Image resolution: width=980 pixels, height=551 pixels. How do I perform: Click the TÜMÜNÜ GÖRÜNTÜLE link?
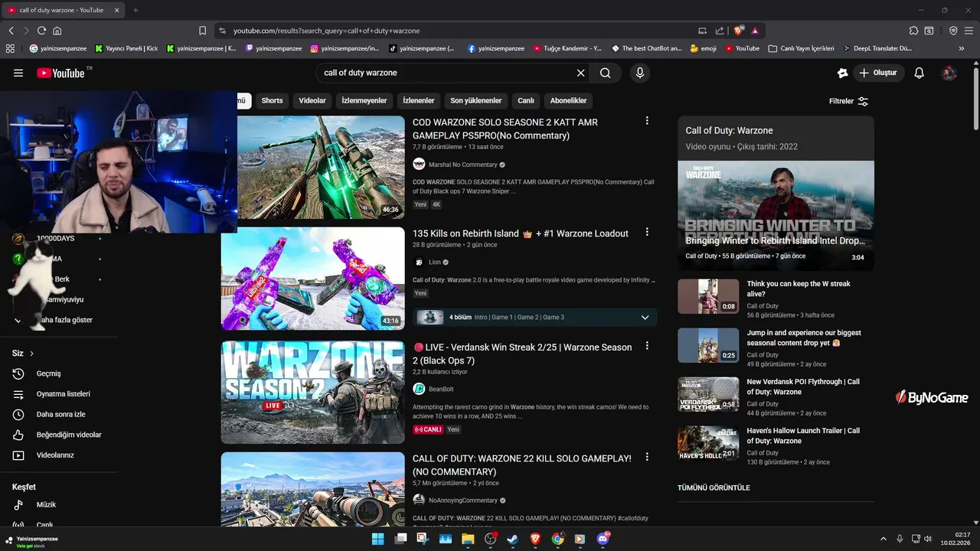(714, 487)
